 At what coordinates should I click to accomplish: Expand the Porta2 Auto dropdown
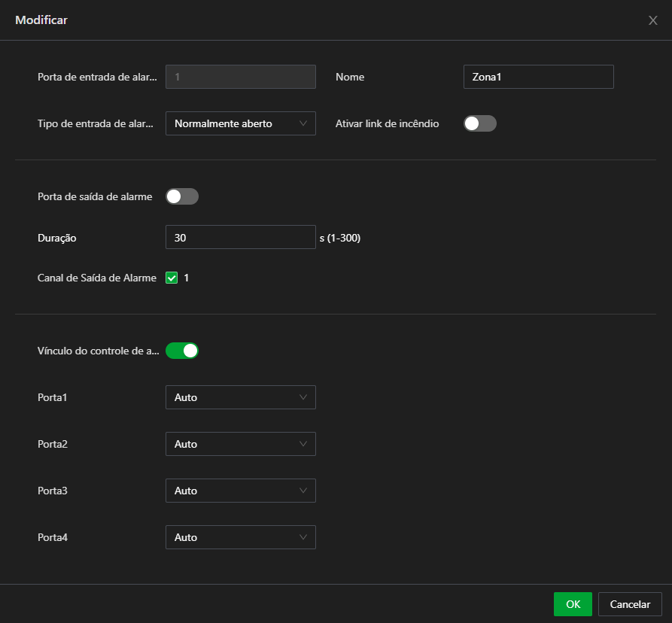pyautogui.click(x=240, y=444)
